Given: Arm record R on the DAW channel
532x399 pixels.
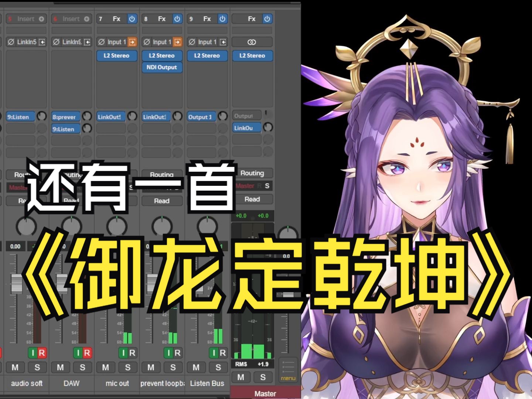Looking at the screenshot, I should (87, 353).
